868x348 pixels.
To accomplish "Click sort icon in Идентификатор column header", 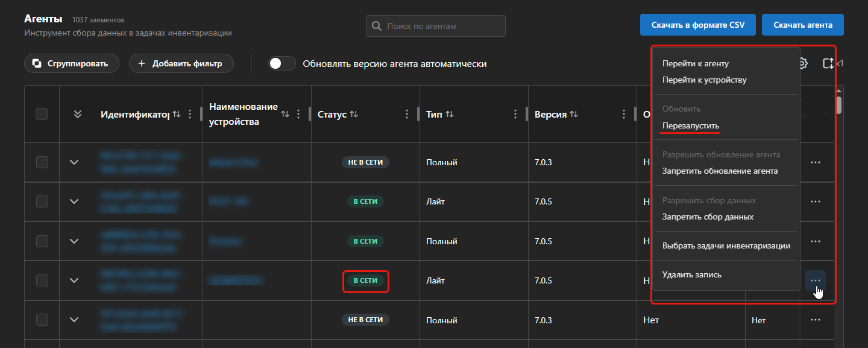I will pyautogui.click(x=177, y=114).
